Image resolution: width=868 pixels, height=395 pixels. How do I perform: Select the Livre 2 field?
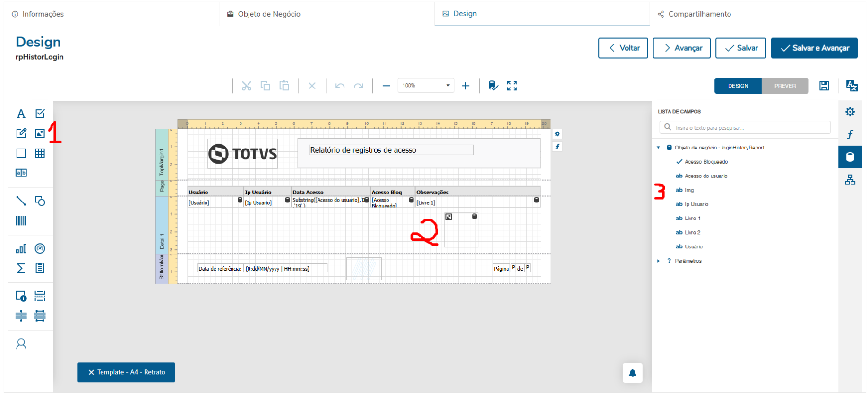tap(692, 233)
